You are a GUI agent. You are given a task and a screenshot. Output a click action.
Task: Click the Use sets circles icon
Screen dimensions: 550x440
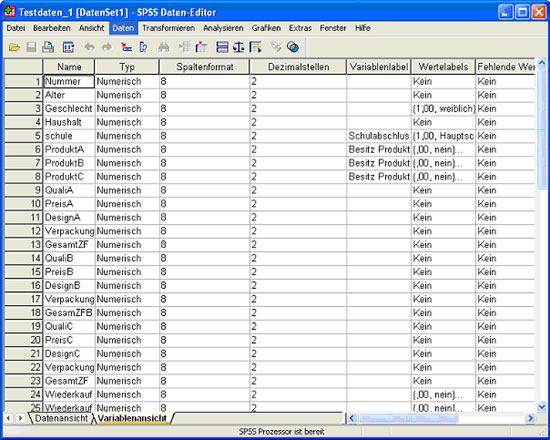pos(293,47)
